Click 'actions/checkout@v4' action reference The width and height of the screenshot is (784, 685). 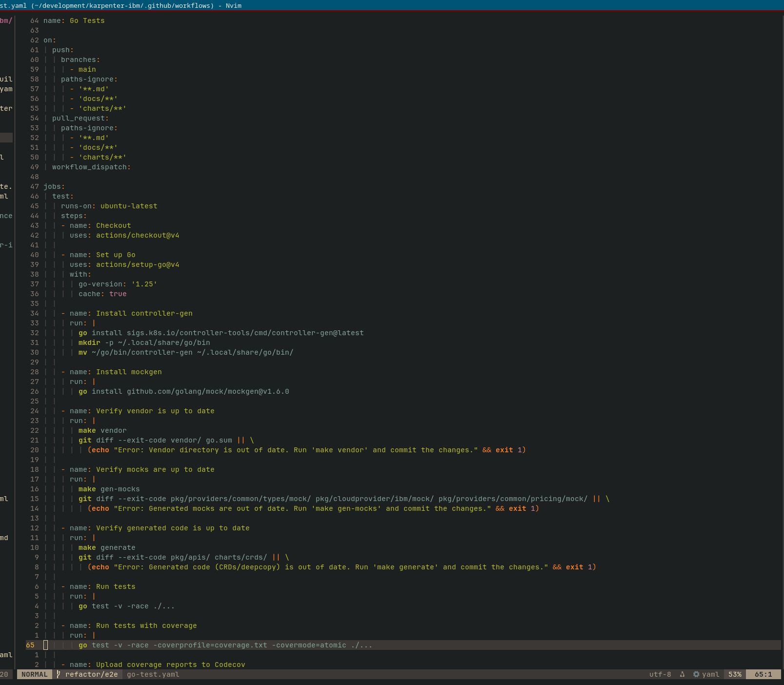[x=138, y=235]
